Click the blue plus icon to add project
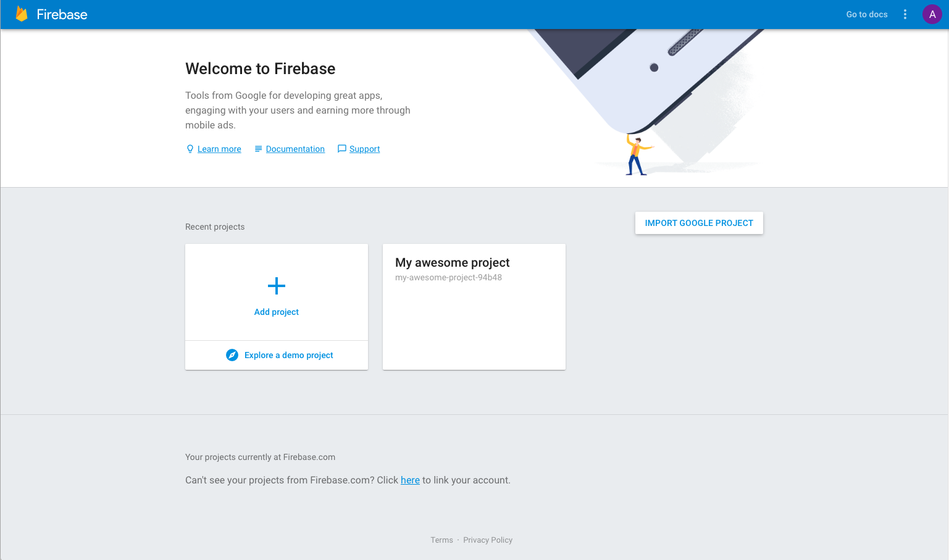Image resolution: width=949 pixels, height=560 pixels. [277, 285]
